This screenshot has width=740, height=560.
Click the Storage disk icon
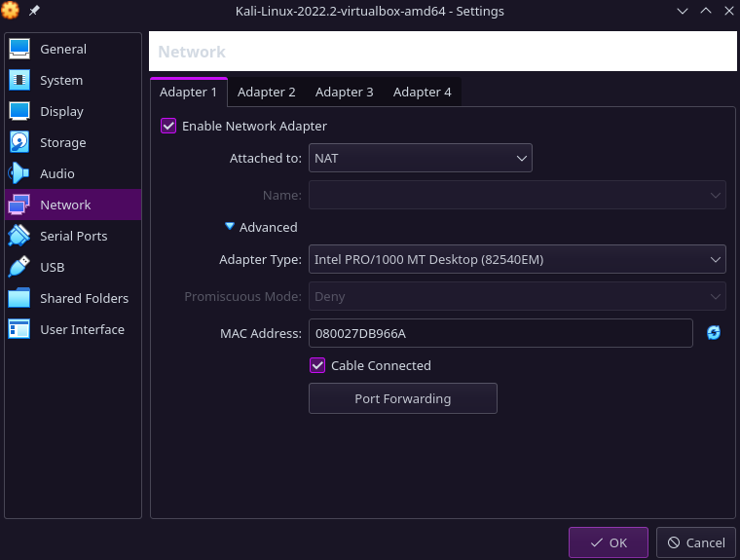tap(19, 142)
